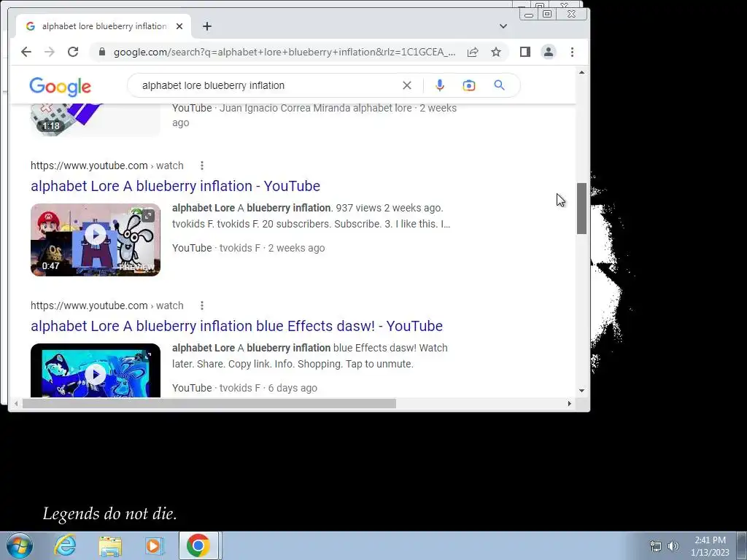Viewport: 747px width, 560px height.
Task: Click the horizontal scrollbar thumb
Action: coord(209,403)
